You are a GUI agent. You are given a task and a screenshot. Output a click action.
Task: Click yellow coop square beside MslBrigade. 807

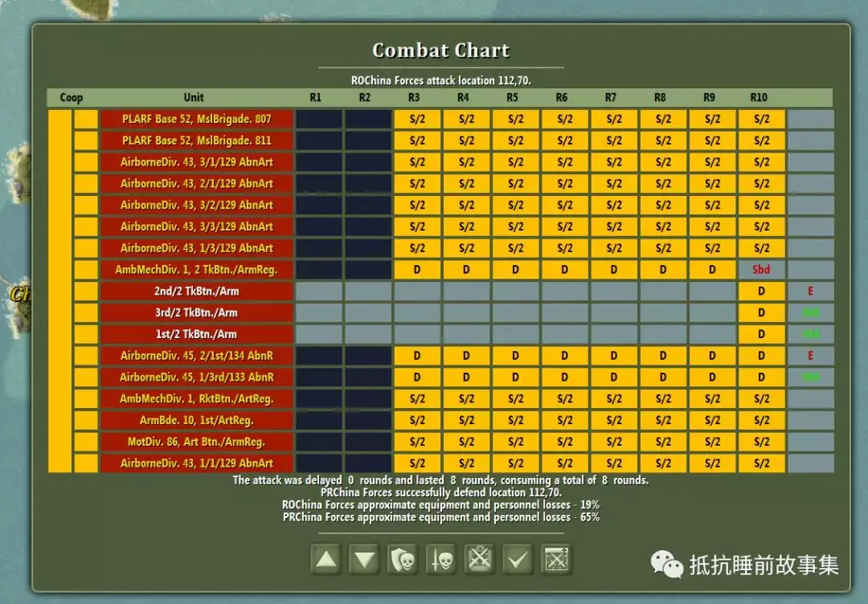pos(86,119)
